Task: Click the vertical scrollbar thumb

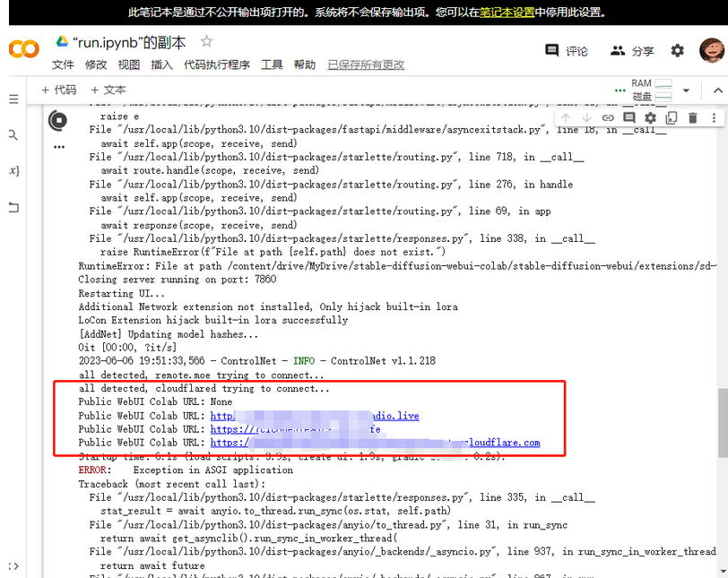Action: 723,422
